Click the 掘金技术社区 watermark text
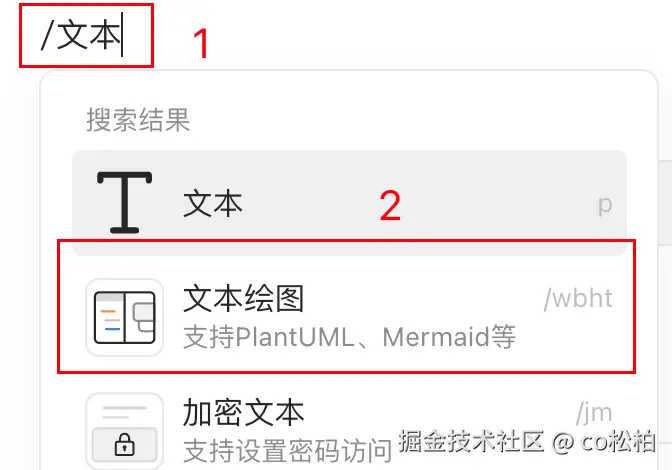Image resolution: width=672 pixels, height=470 pixels. [471, 441]
